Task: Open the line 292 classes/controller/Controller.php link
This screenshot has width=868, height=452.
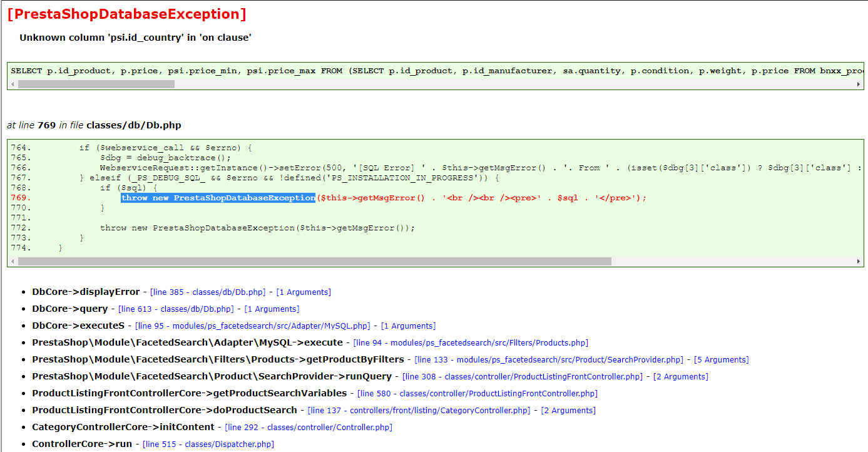Action: [x=309, y=428]
